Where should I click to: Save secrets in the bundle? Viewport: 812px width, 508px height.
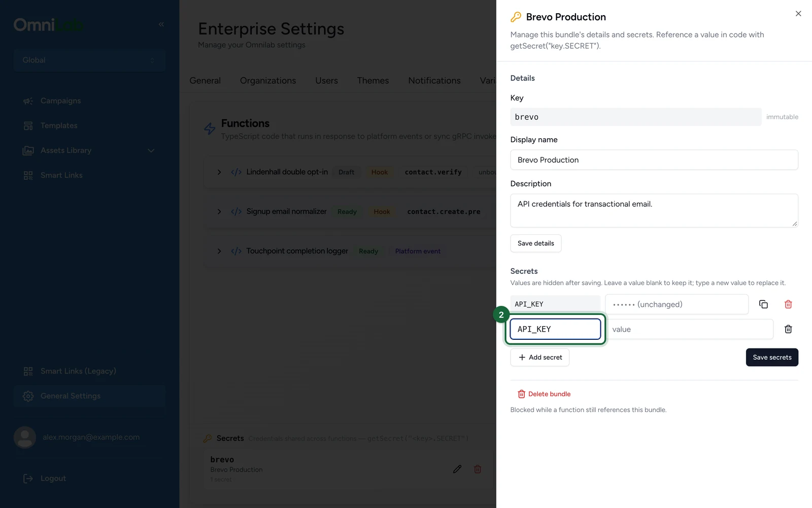pyautogui.click(x=772, y=357)
